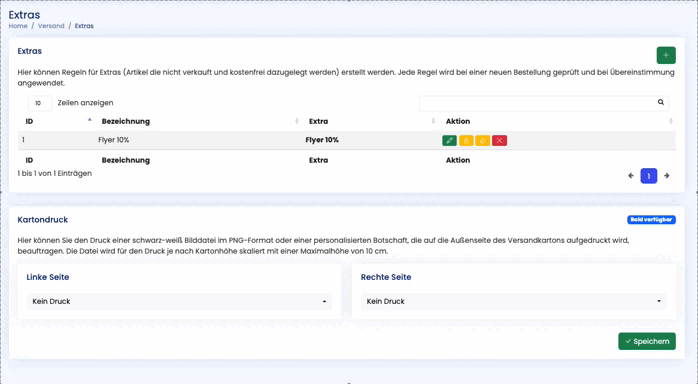Change the rows-per-page Zeilen anzeigen selector
Viewport: 698px width, 384px height.
(40, 103)
